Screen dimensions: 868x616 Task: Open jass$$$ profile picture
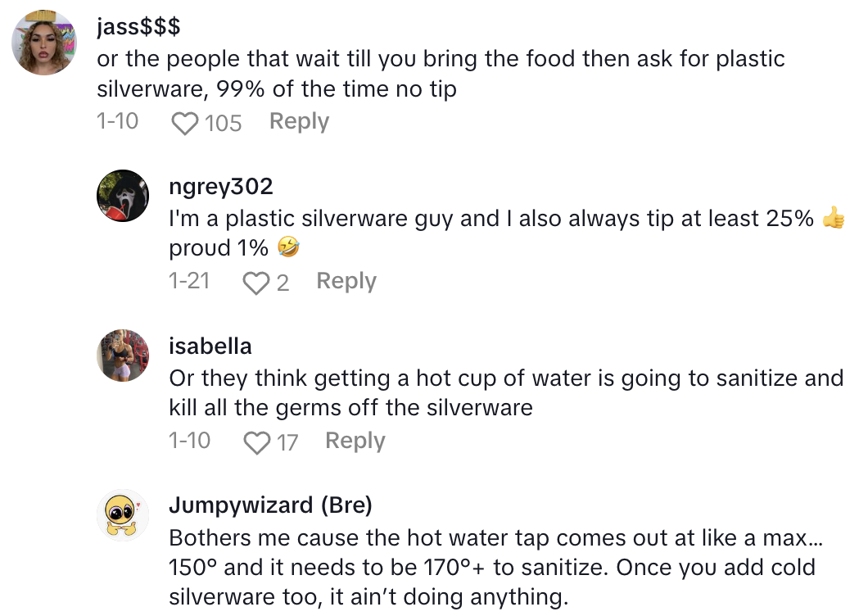tap(43, 43)
